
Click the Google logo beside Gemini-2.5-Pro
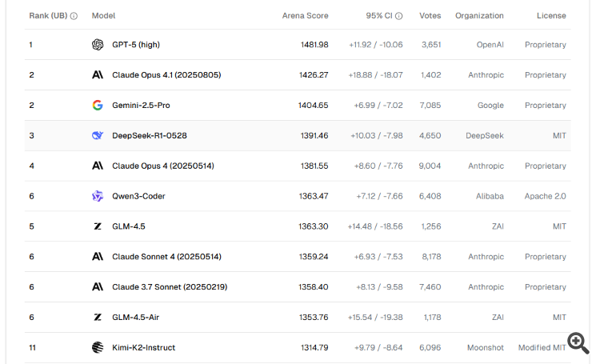coord(98,105)
